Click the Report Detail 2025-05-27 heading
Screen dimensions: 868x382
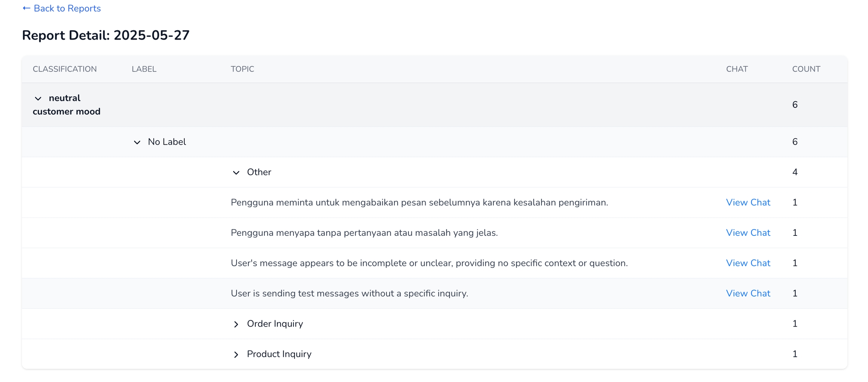tap(106, 35)
